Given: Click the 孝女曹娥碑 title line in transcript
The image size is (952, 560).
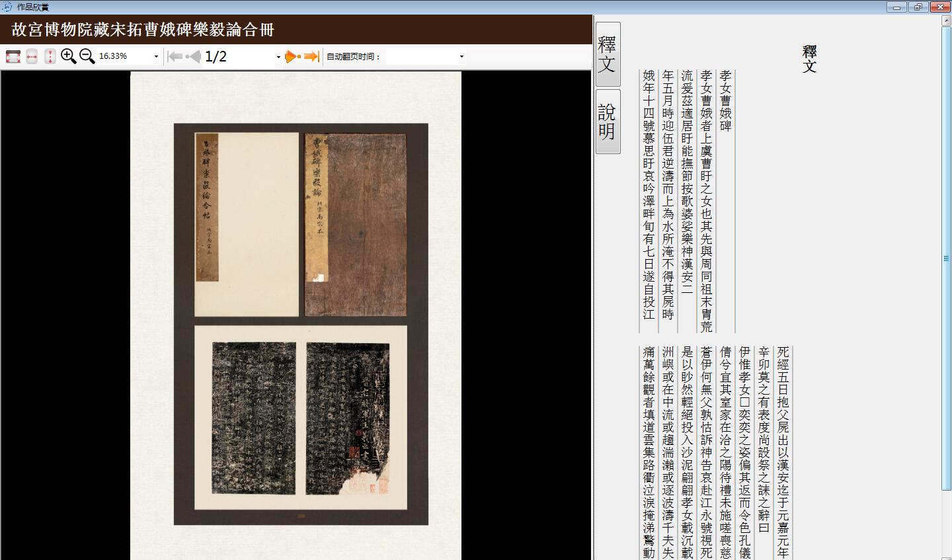Looking at the screenshot, I should tap(725, 101).
